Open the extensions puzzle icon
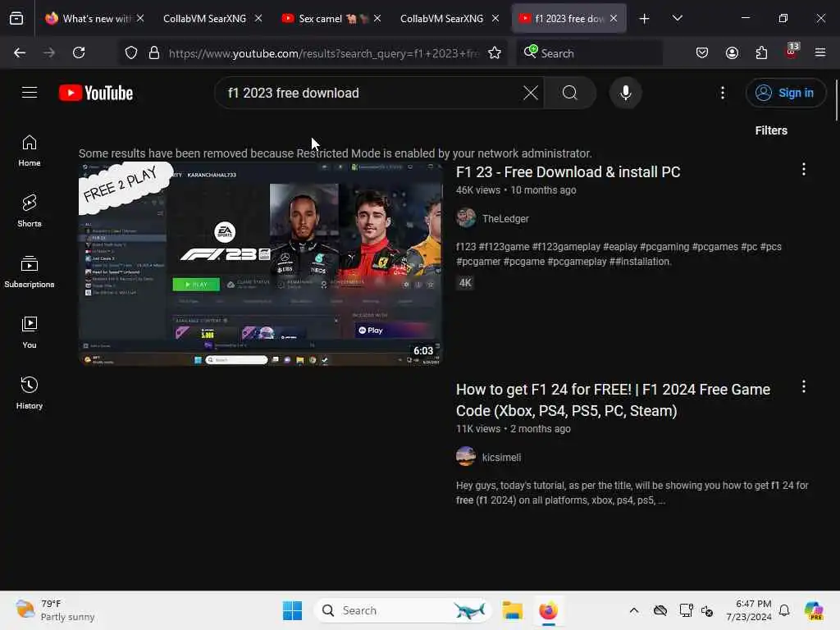This screenshot has height=630, width=840. tap(761, 52)
